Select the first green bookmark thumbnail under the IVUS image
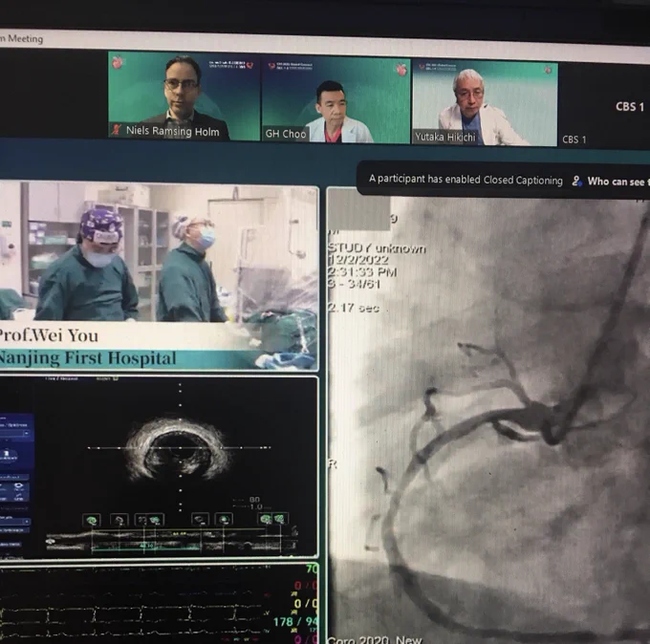 [92, 520]
